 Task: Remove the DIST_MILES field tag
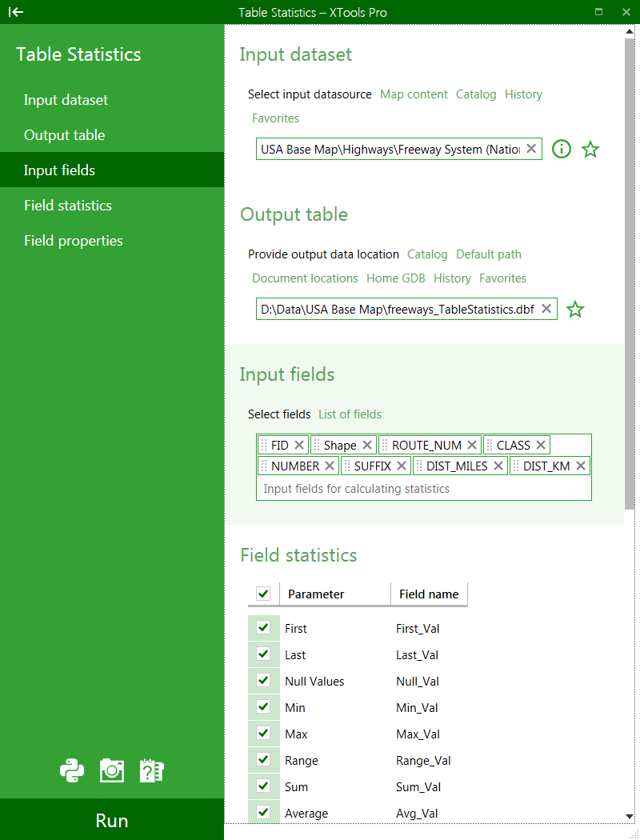coord(498,466)
